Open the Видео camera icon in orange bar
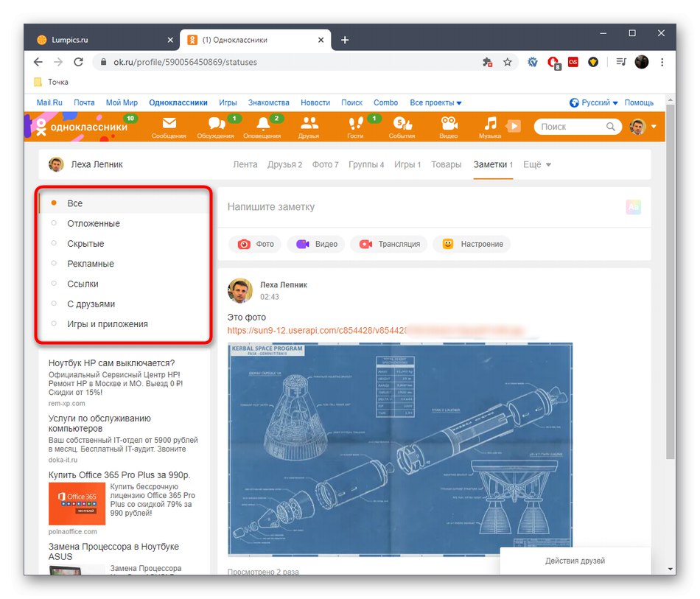Screen dimensions: 700x599 449,127
